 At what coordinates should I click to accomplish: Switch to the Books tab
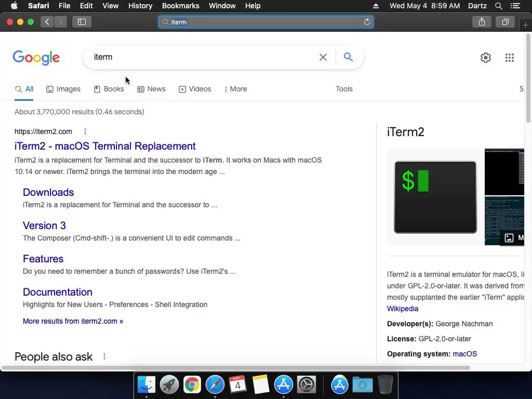coord(109,89)
